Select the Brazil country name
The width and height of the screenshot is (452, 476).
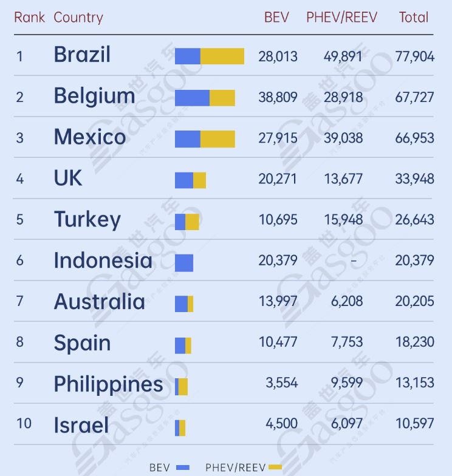click(82, 55)
